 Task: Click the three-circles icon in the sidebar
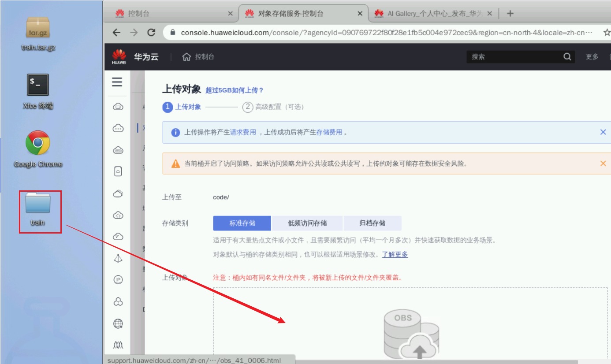pos(118,302)
